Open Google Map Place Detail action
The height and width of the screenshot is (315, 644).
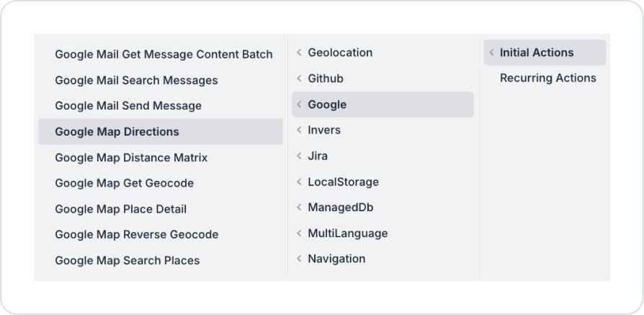(x=120, y=209)
